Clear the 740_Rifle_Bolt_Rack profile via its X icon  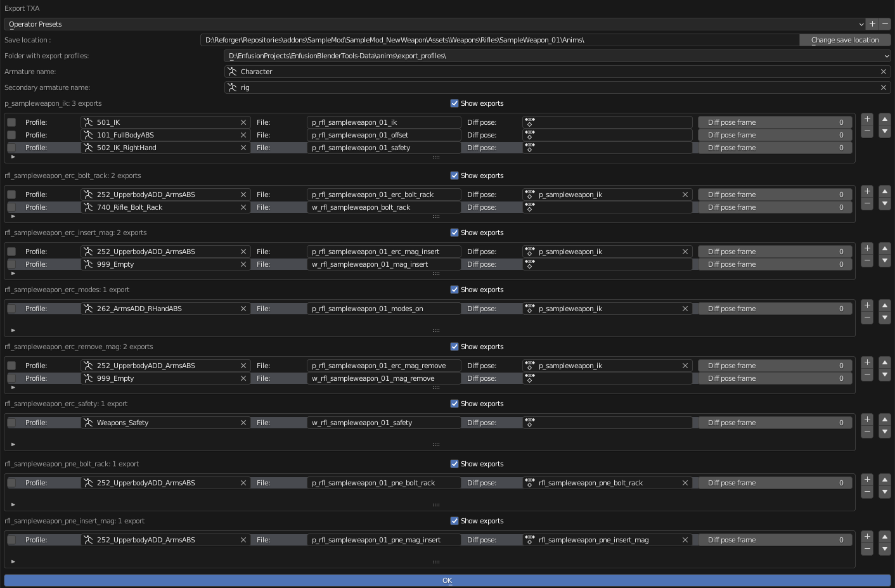click(243, 207)
